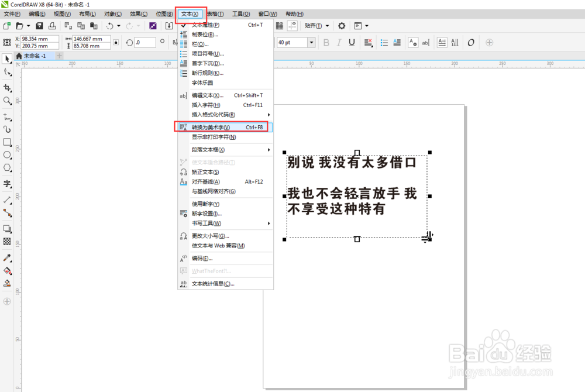Viewport: 585px width, 392px height.
Task: Open Options gear icon
Action: (x=342, y=26)
